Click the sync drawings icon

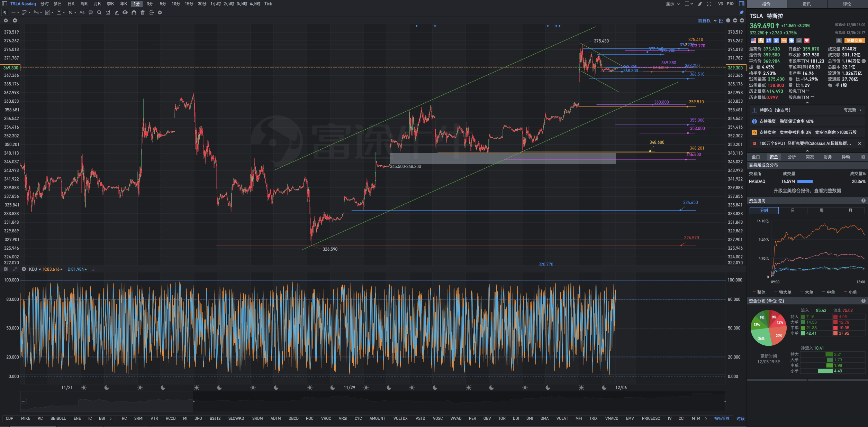(151, 12)
